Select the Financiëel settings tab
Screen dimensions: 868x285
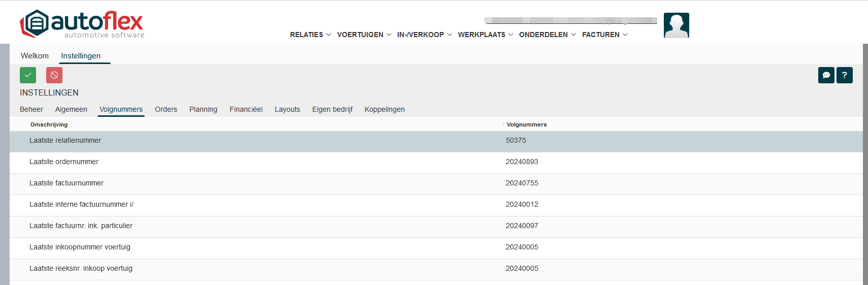[246, 109]
